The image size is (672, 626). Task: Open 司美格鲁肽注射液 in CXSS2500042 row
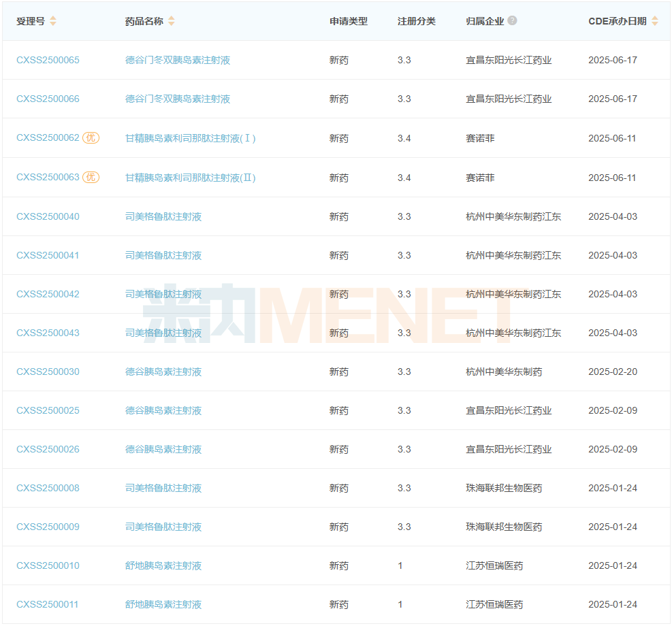[163, 294]
